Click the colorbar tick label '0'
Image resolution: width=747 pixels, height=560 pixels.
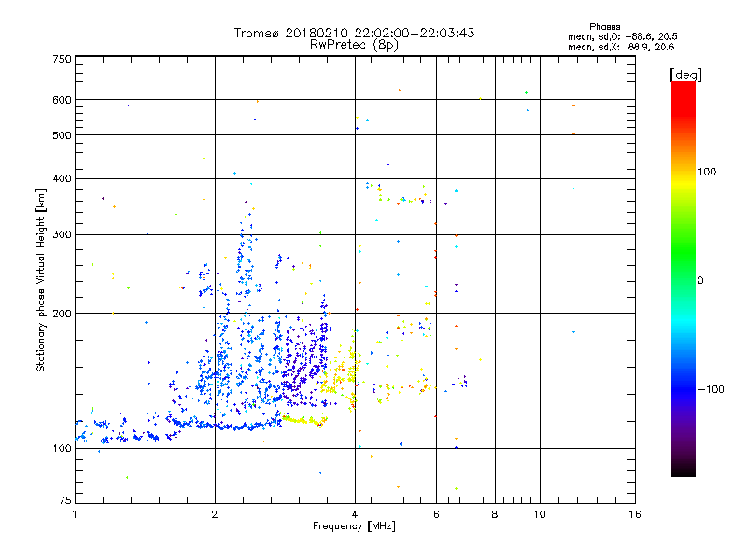pos(699,281)
